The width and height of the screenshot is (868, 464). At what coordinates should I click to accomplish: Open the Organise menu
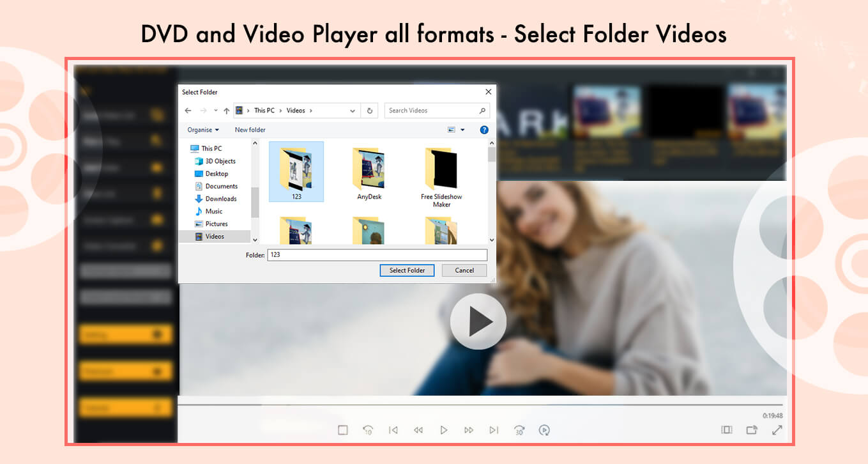(203, 130)
